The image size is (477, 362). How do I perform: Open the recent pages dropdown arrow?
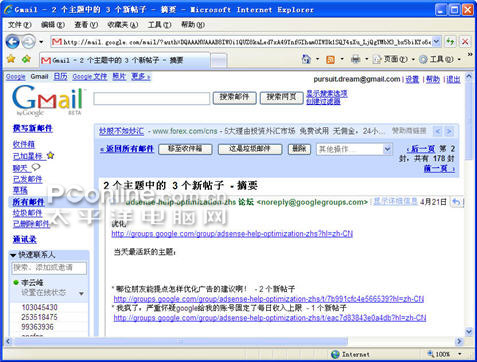coord(41,42)
